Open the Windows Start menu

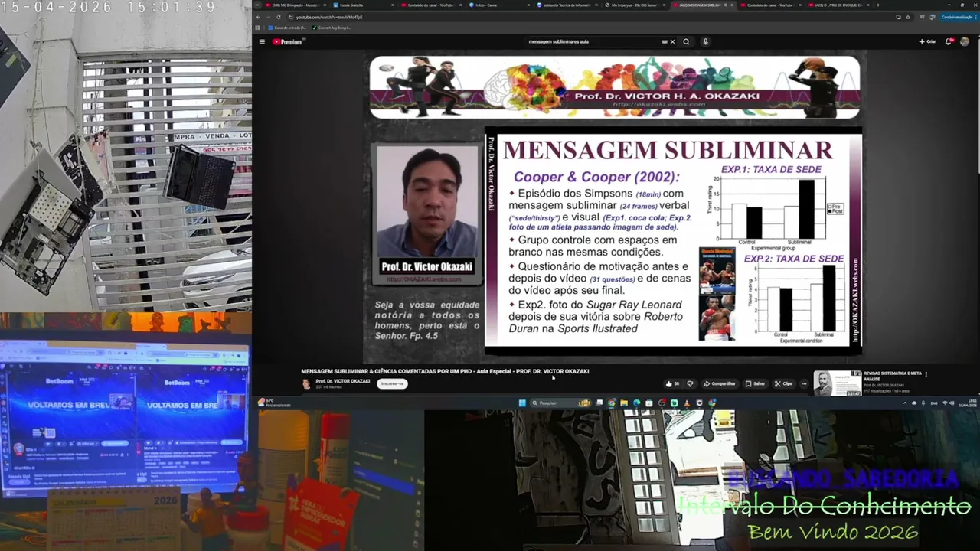pos(522,403)
